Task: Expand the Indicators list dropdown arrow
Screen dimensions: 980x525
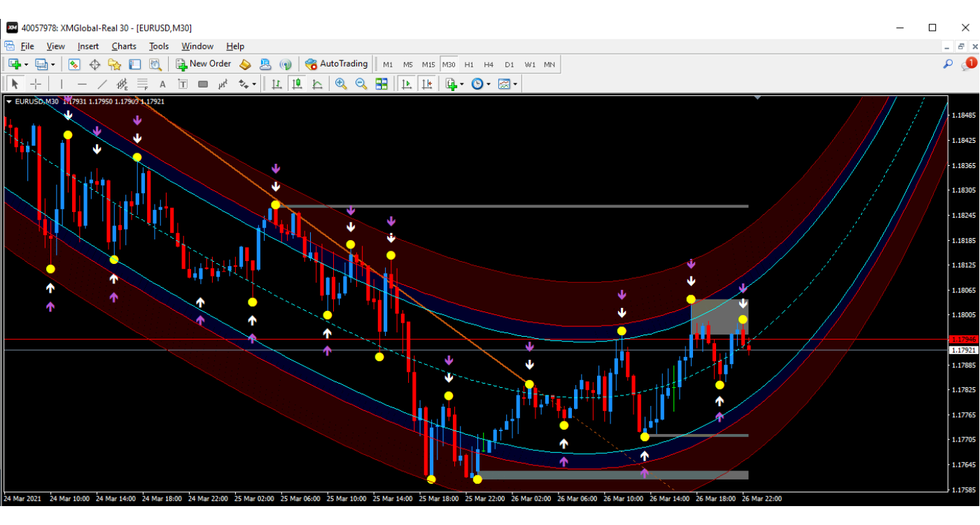Action: (462, 85)
